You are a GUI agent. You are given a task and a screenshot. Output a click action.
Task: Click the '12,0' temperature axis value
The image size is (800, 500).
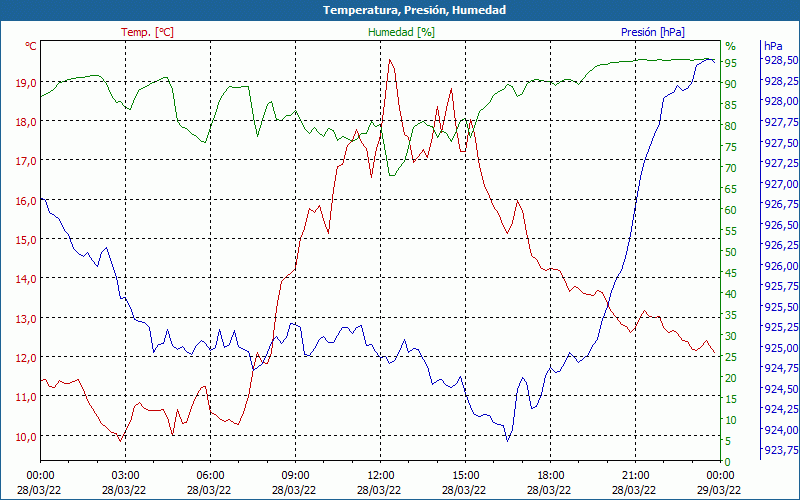(x=26, y=358)
